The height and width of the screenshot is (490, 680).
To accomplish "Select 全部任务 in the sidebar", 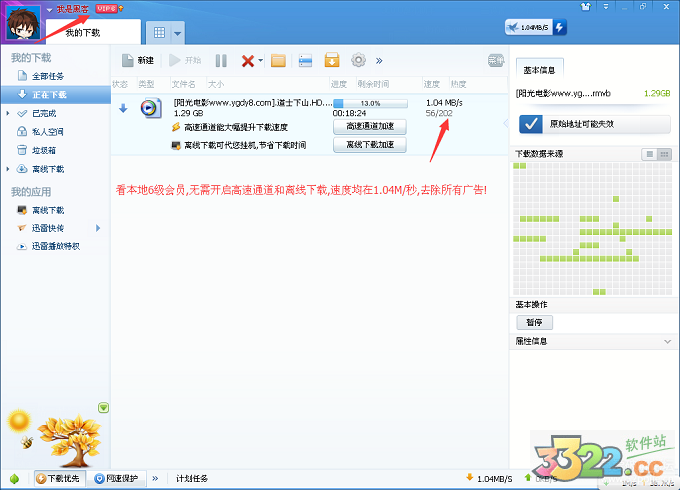I will [48, 76].
